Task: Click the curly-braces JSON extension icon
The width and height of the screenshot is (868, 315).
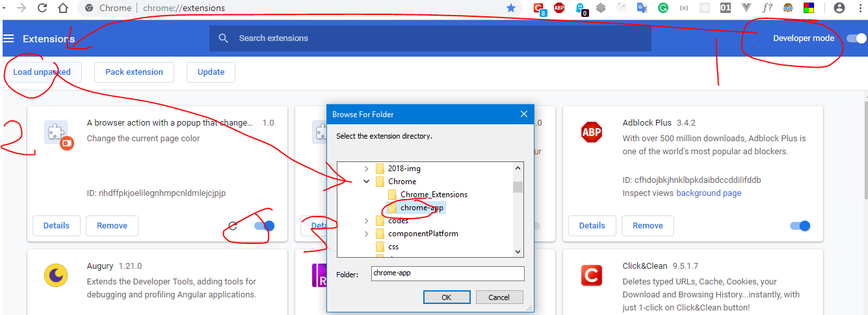Action: click(x=683, y=8)
